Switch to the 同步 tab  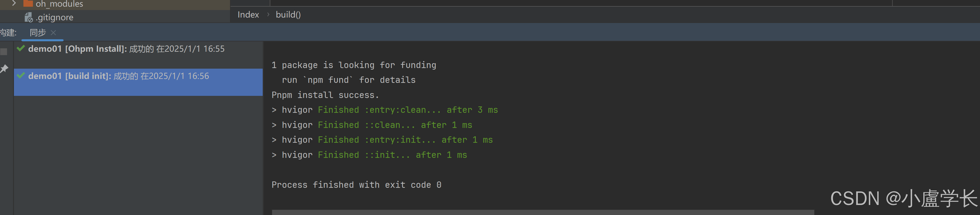[x=38, y=33]
